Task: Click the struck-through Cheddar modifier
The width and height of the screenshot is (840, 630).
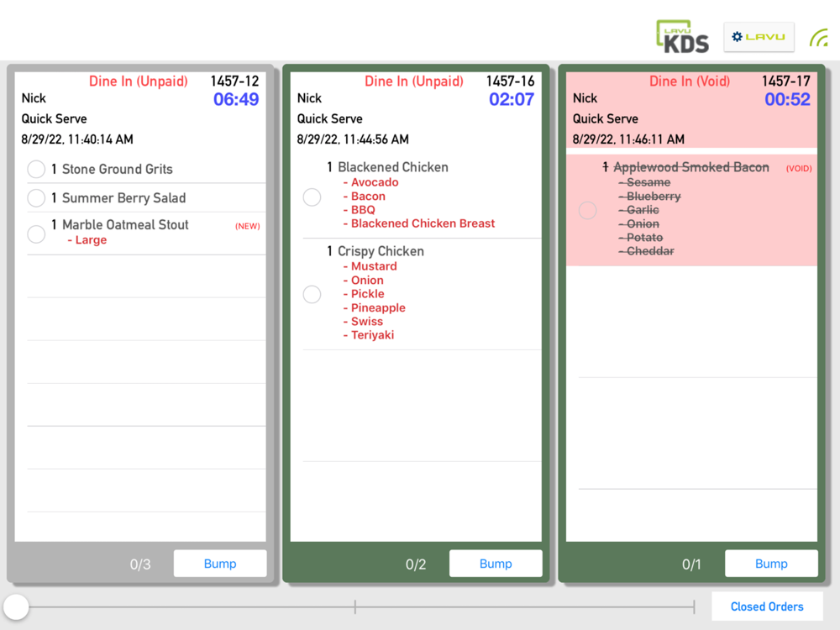Action: point(646,251)
